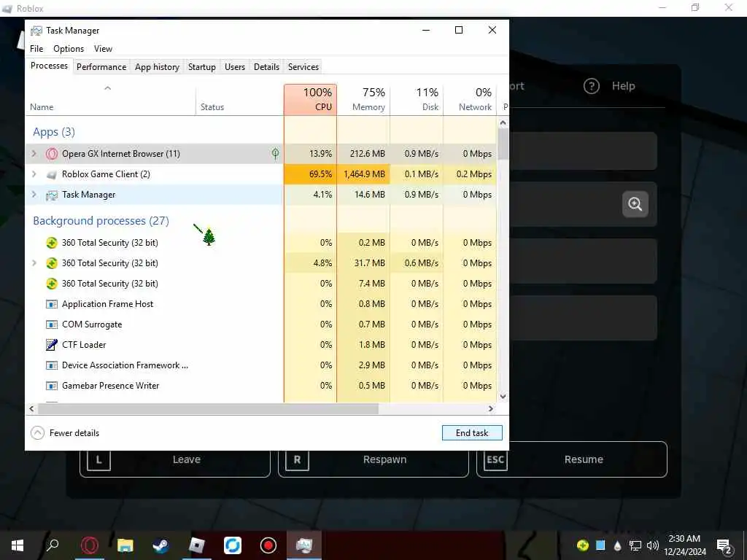Switch to the App history tab
The width and height of the screenshot is (747, 560).
click(157, 66)
